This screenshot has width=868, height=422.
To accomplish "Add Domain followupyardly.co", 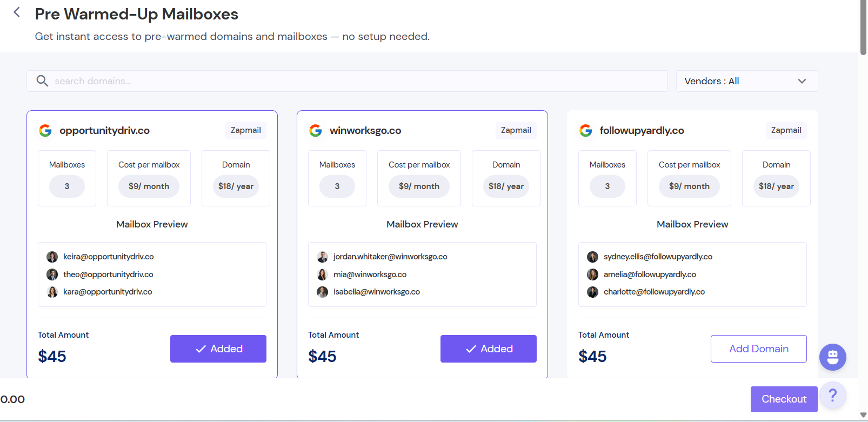I will (758, 349).
